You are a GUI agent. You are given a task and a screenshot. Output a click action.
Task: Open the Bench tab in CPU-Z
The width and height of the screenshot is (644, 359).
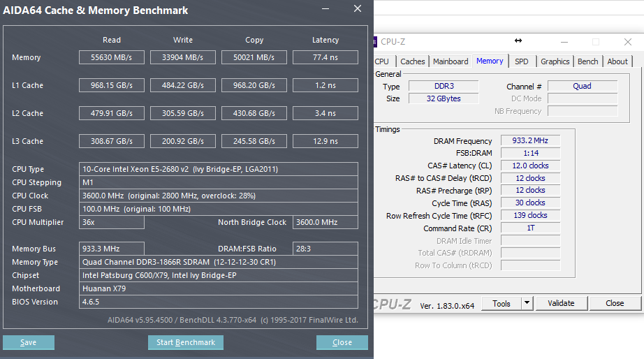click(587, 61)
